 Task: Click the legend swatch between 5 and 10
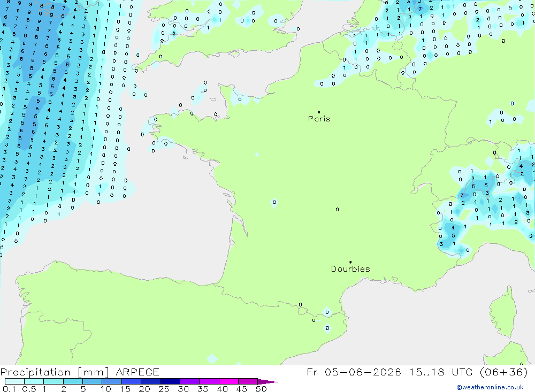92,381
